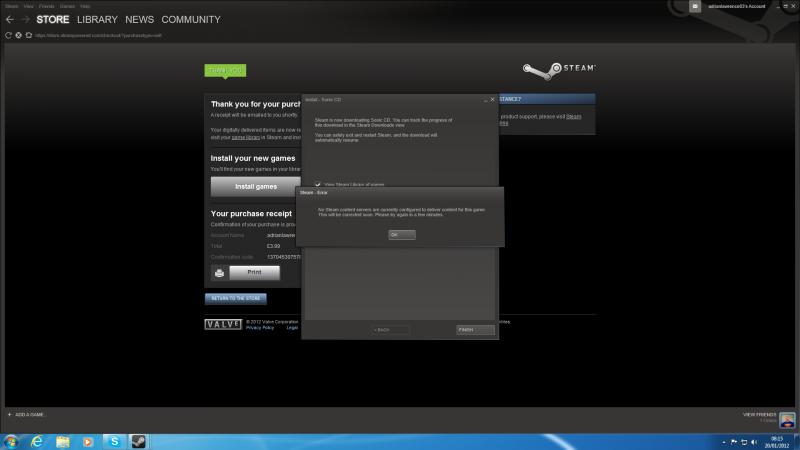
Task: Show hidden tray icons arrow
Action: (723, 442)
